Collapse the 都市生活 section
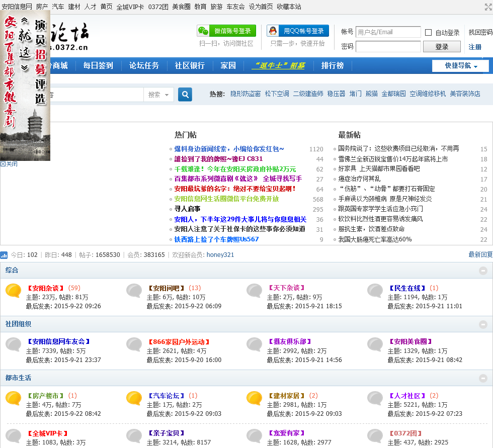Image resolution: width=493 pixels, height=448 pixels. pyautogui.click(x=483, y=378)
